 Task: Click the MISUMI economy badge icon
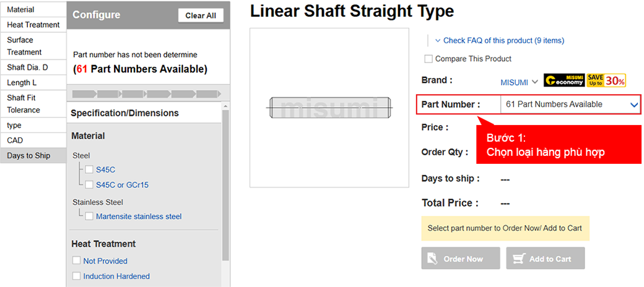coord(564,80)
